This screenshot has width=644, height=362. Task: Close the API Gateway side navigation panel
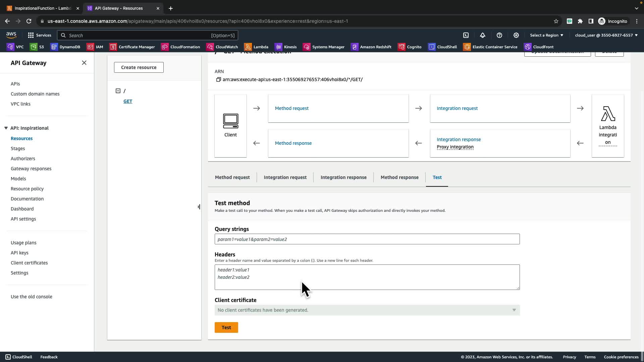click(84, 63)
